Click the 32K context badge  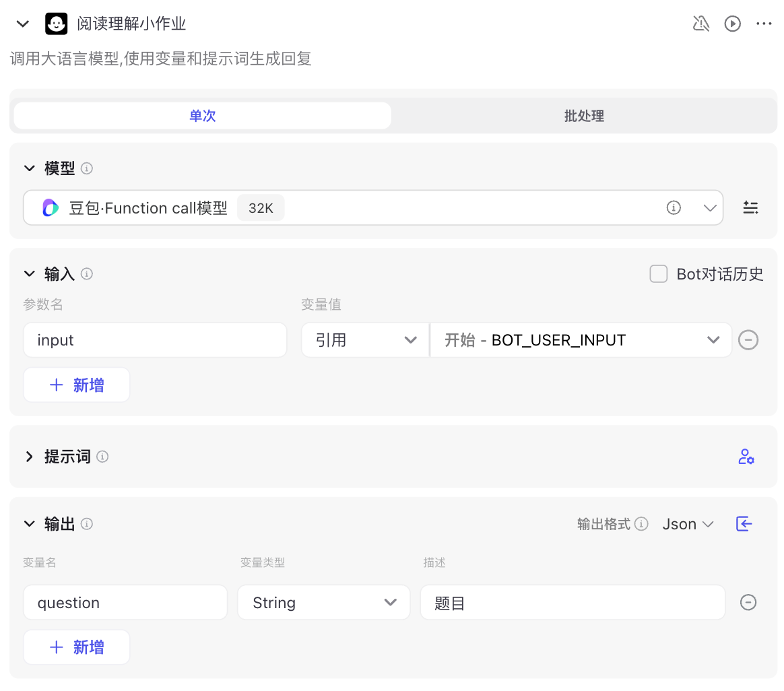coord(261,208)
